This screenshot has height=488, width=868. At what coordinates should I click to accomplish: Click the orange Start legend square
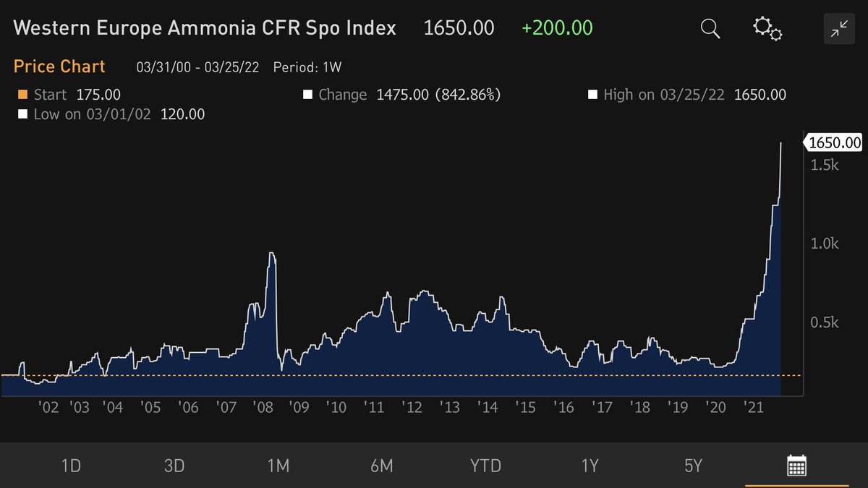click(22, 95)
